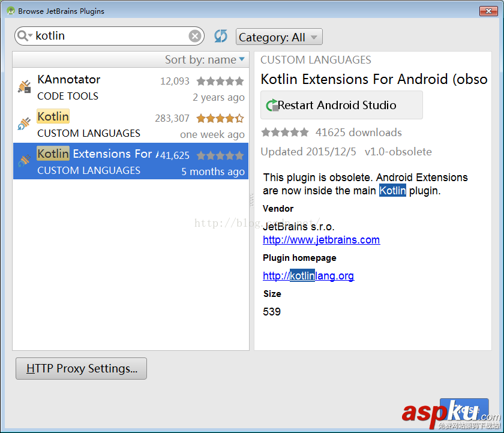Click the '41625 downloads' text

pos(358,133)
